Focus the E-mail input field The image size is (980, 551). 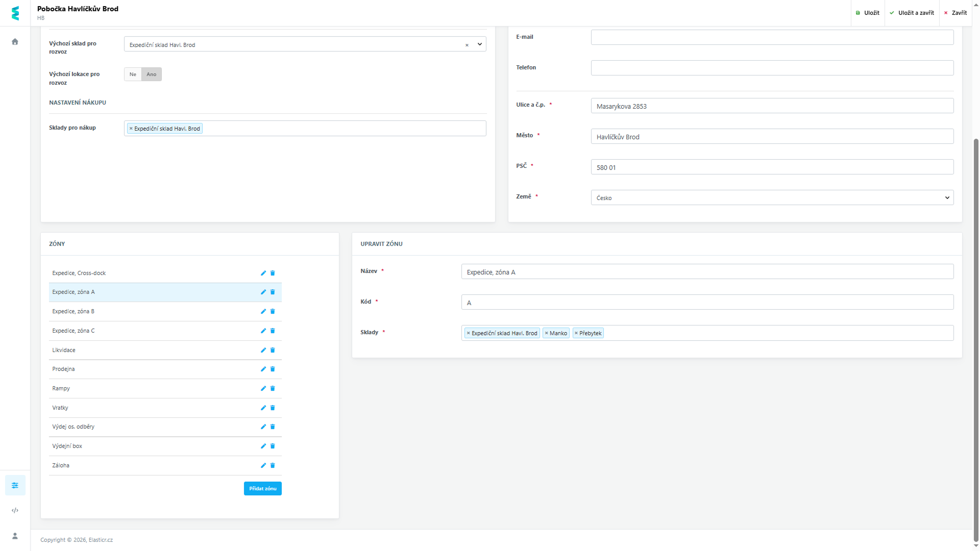(772, 37)
